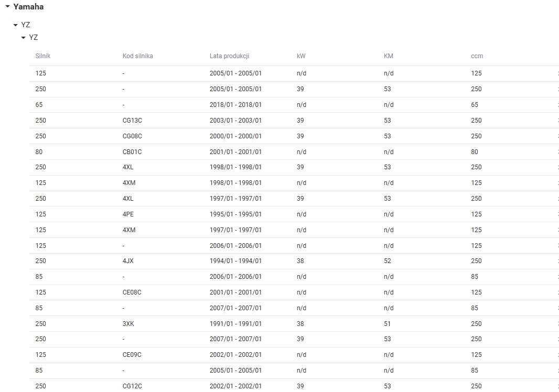Click the 1995/01 - 1995/01 production date
Viewport: 559px width, 392px height.
235,214
